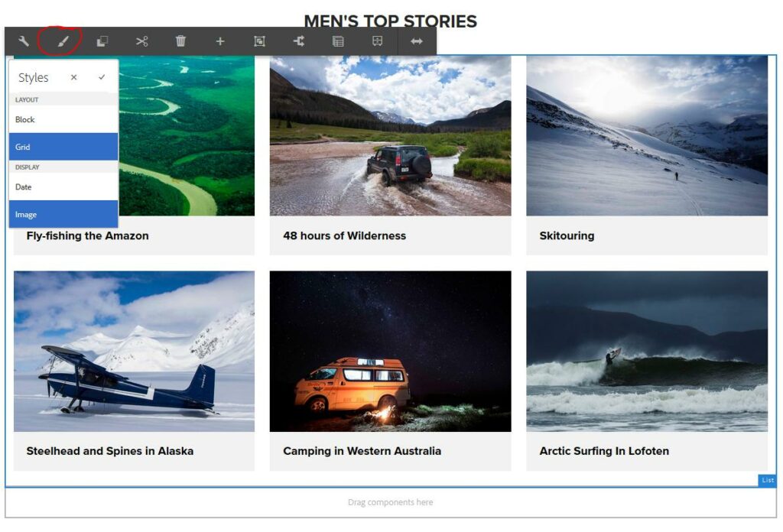The image size is (783, 532).
Task: Click the Drag components here area
Action: (391, 502)
